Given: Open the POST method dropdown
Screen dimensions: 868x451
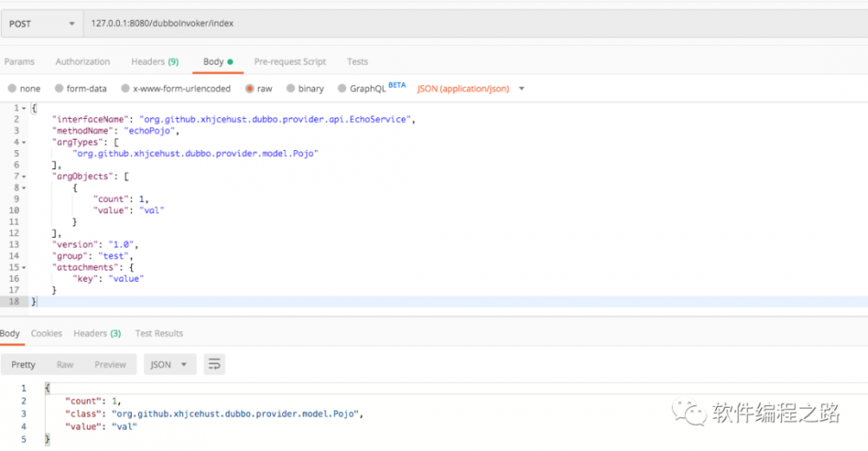Looking at the screenshot, I should [x=42, y=23].
